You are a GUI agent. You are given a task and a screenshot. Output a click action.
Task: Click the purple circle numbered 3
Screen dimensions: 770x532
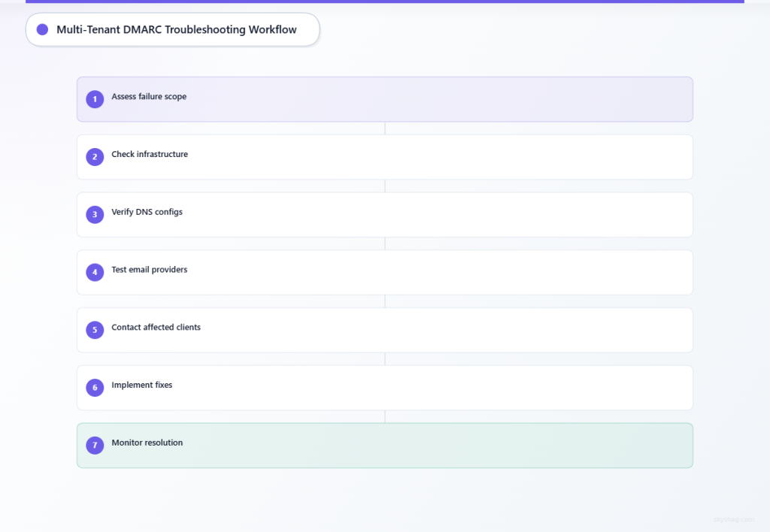coord(95,214)
